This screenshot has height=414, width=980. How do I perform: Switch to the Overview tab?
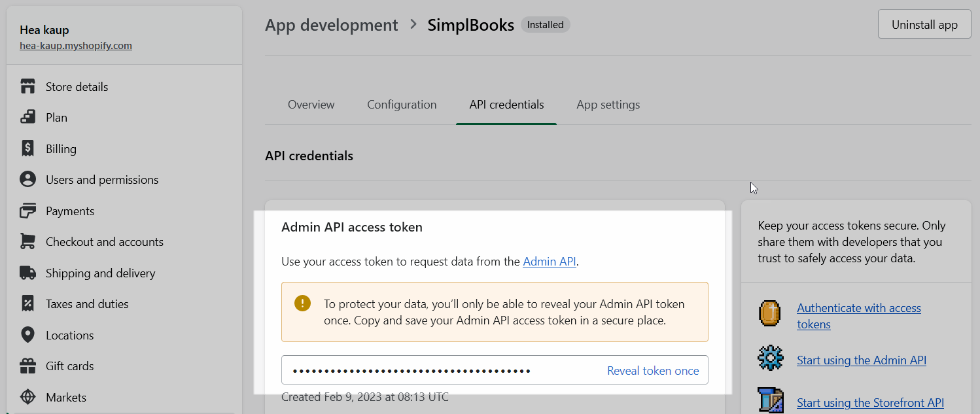pyautogui.click(x=311, y=105)
